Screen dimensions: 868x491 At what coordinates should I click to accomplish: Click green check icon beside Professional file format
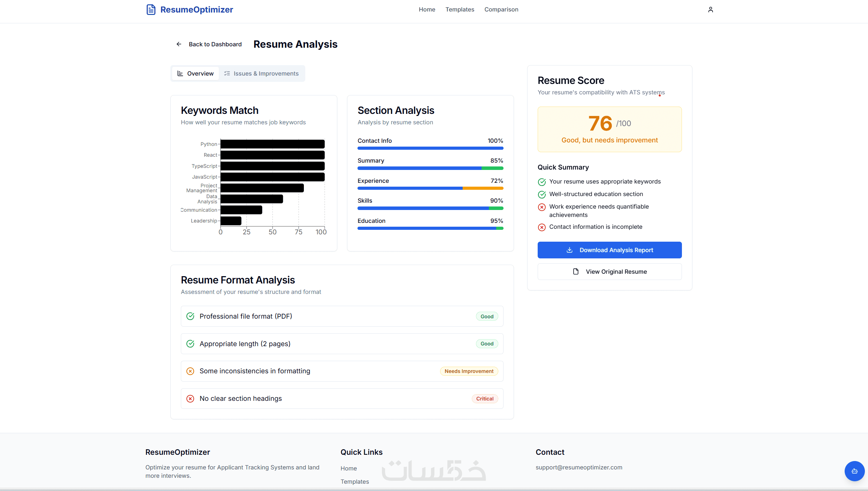coord(190,316)
